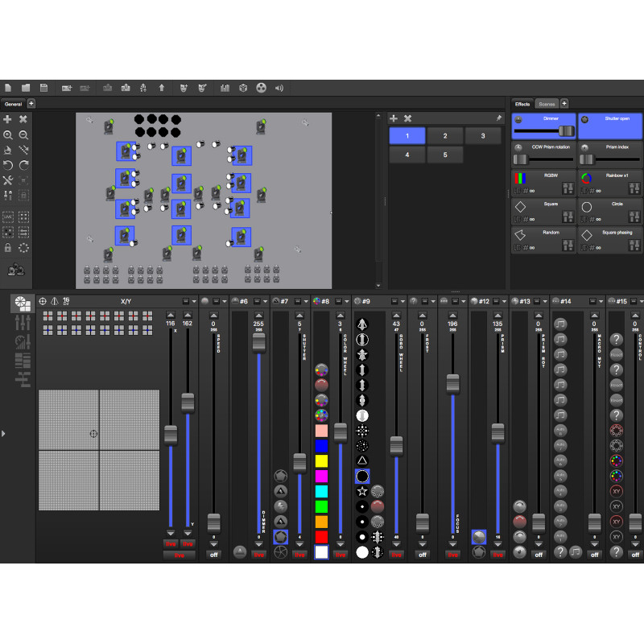Screen dimensions: 644x644
Task: Toggle the 'off' button under speed fader
Action: point(214,555)
